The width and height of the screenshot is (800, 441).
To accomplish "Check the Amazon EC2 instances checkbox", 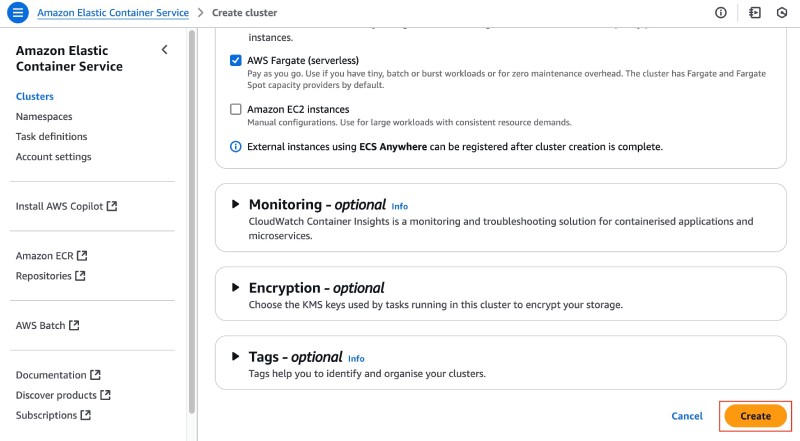I will pyautogui.click(x=235, y=109).
